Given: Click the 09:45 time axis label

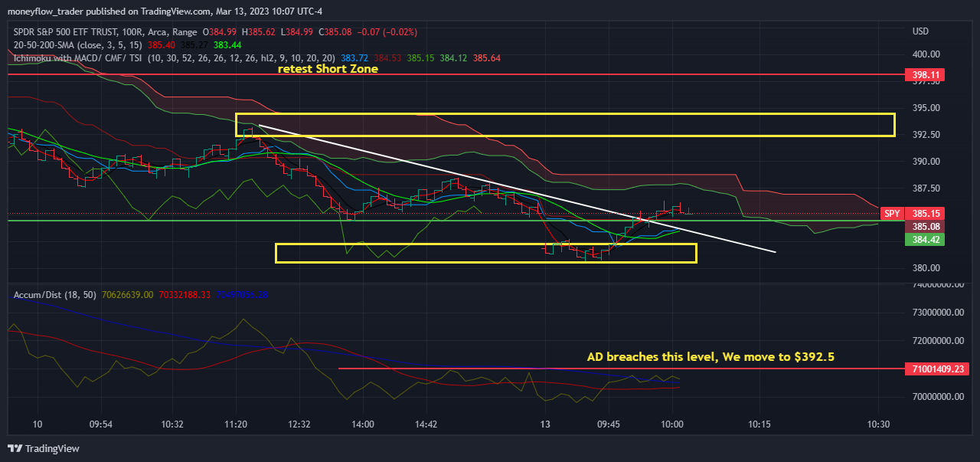Looking at the screenshot, I should [x=608, y=424].
